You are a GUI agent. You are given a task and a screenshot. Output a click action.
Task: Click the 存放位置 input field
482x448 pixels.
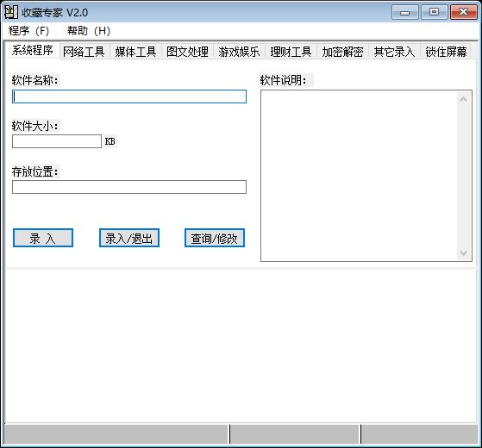click(x=129, y=187)
